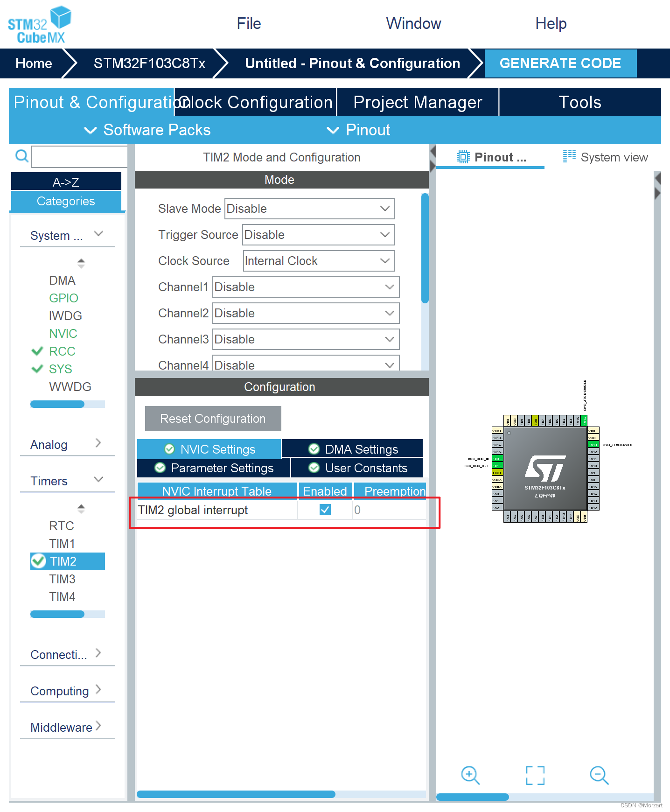Click Reset Configuration button
The image size is (670, 812).
213,419
